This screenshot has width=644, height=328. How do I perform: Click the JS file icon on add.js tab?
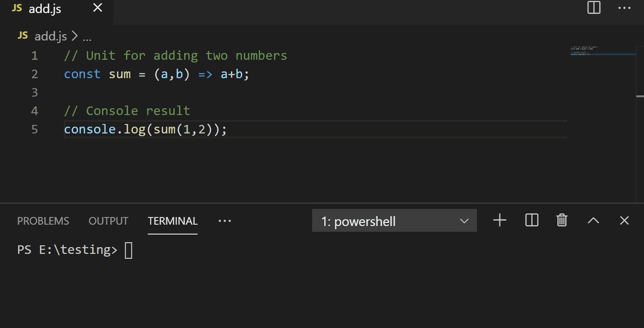pyautogui.click(x=16, y=8)
